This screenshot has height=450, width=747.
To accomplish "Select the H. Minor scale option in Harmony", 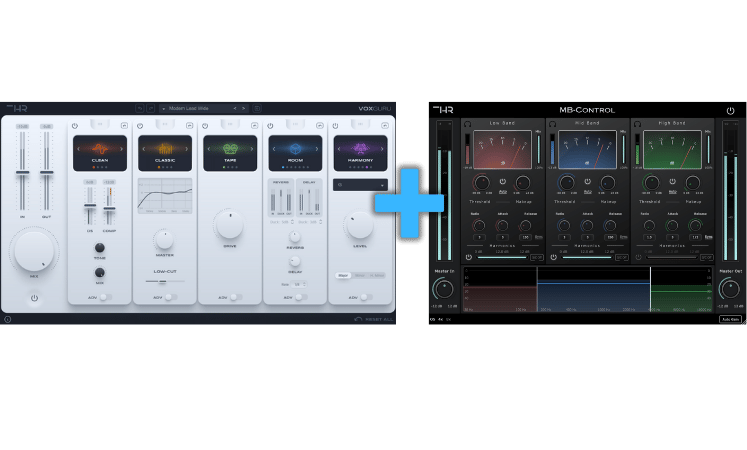I will coord(377,276).
